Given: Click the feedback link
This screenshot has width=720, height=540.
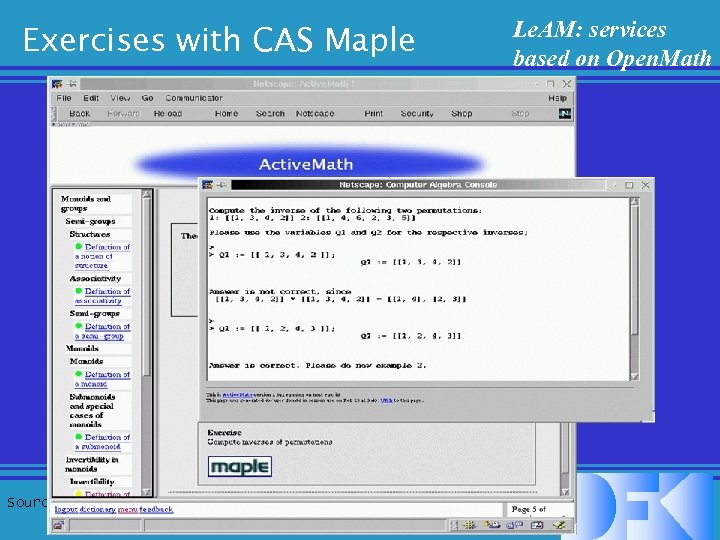Looking at the screenshot, I should tap(156, 509).
